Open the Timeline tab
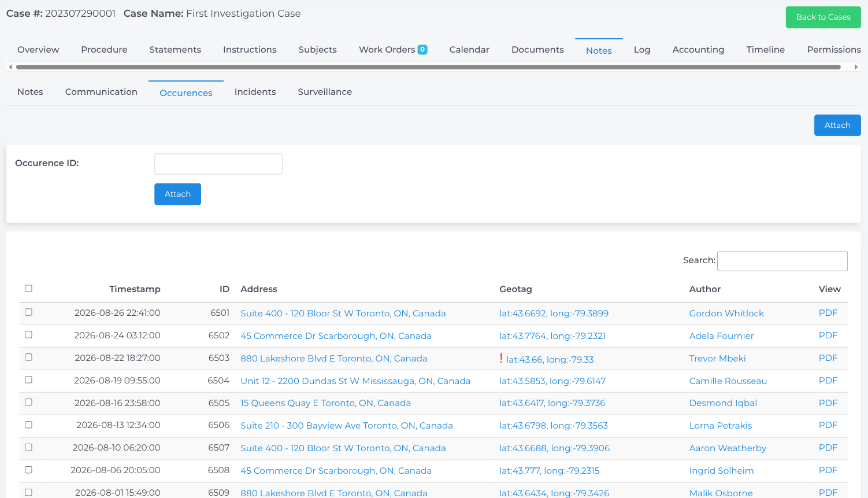 (x=765, y=50)
